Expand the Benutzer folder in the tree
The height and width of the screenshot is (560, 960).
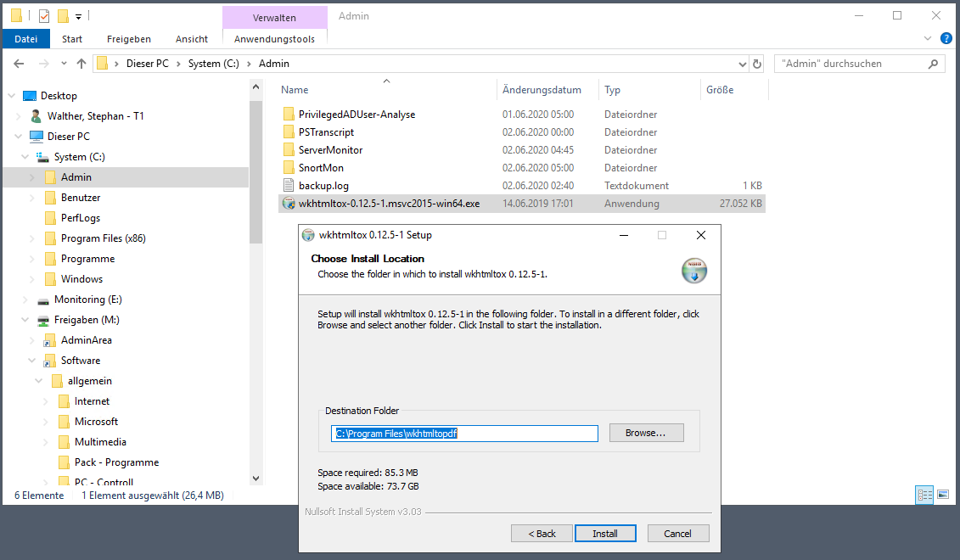32,198
